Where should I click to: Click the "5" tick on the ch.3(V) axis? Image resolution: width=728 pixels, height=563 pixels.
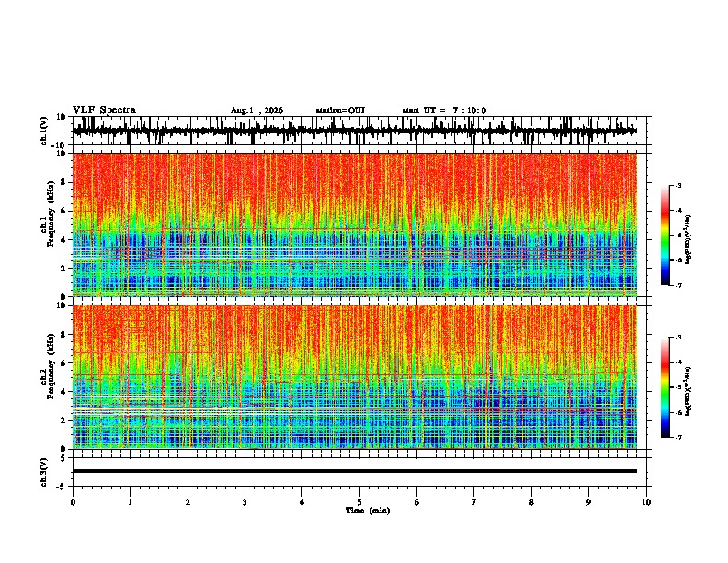(x=64, y=458)
